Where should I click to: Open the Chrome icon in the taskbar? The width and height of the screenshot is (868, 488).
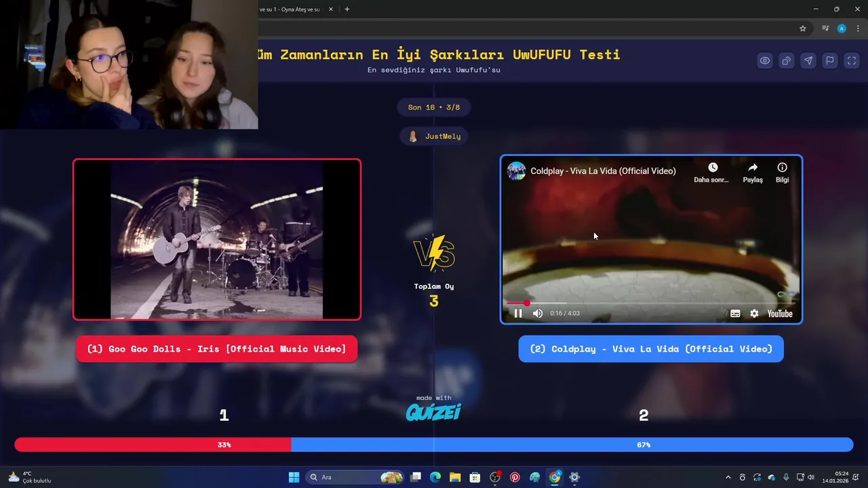pos(555,477)
